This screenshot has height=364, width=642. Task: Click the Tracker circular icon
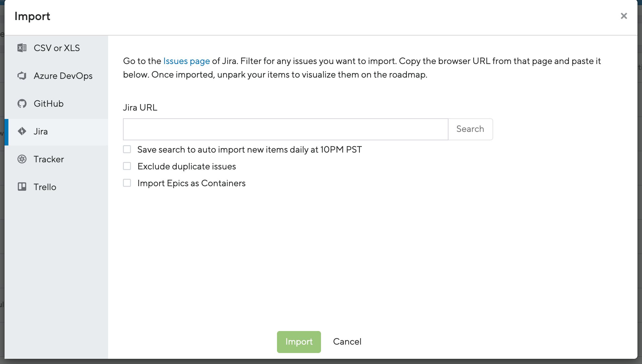[22, 159]
